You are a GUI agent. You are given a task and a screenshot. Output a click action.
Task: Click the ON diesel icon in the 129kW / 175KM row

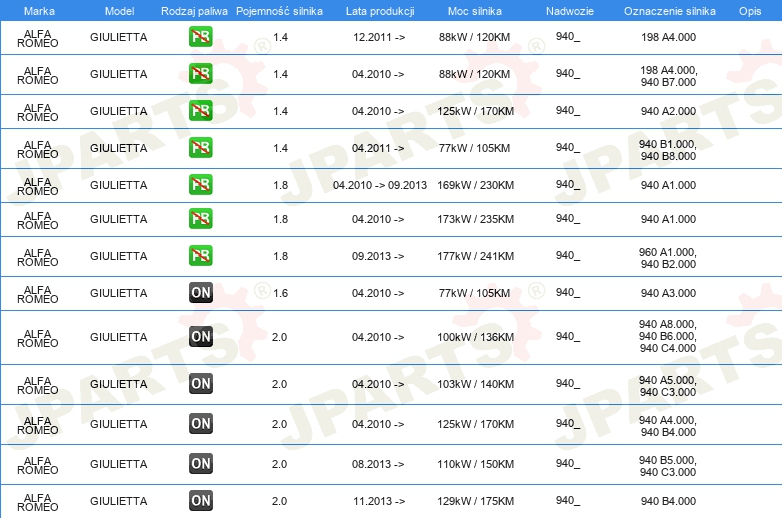click(x=200, y=501)
